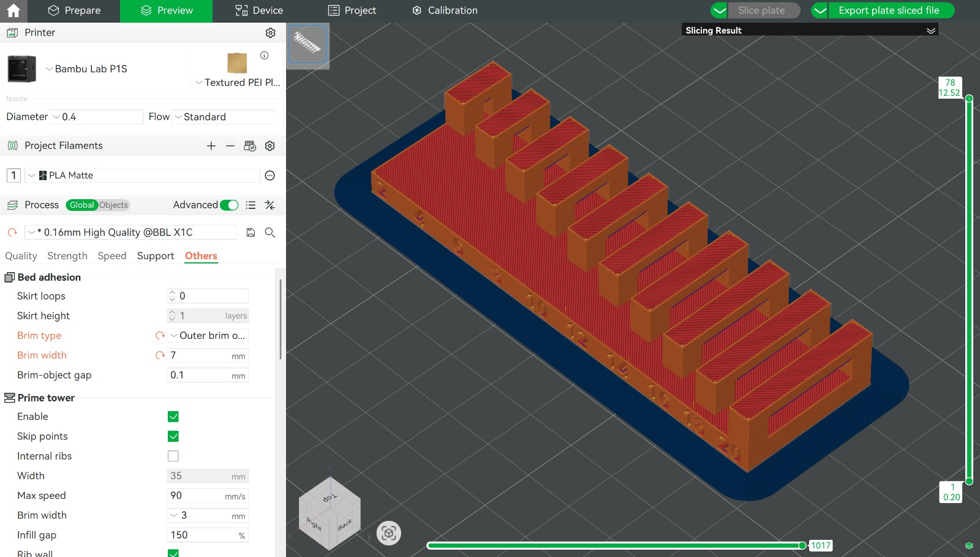Remove a filament with minus icon

tap(230, 146)
